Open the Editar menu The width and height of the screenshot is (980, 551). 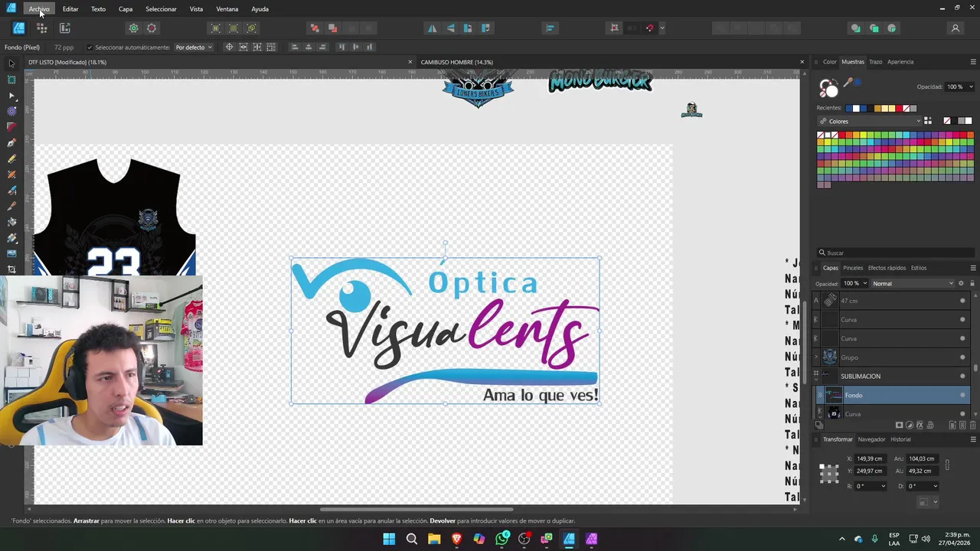(x=70, y=9)
